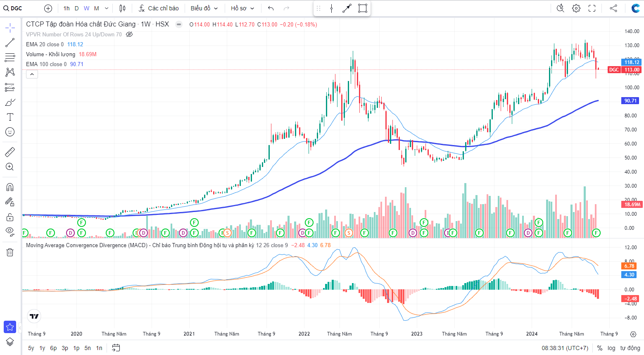Click the EMA 20 close indicator label
This screenshot has width=644, height=355.
click(x=45, y=44)
